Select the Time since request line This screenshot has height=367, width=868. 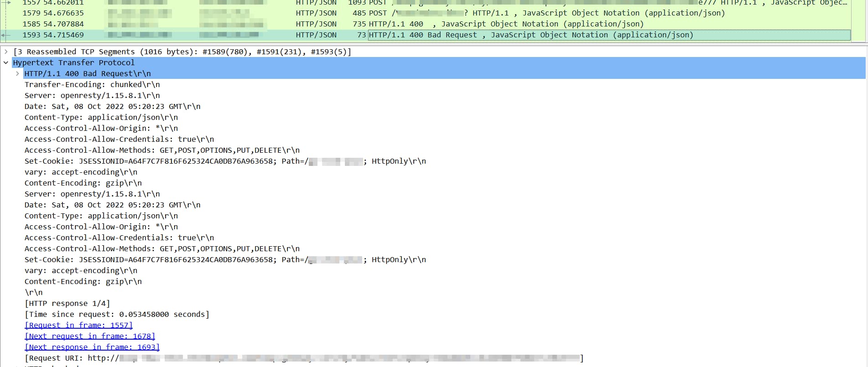point(117,314)
